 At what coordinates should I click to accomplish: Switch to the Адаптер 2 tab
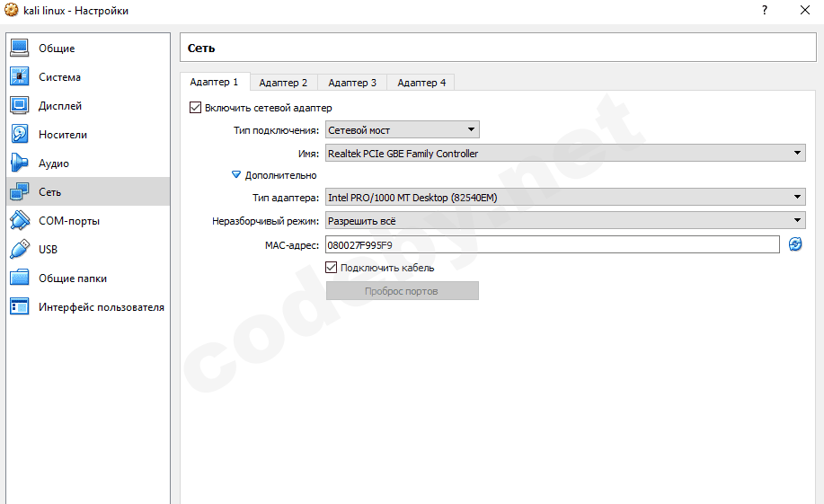[x=283, y=83]
